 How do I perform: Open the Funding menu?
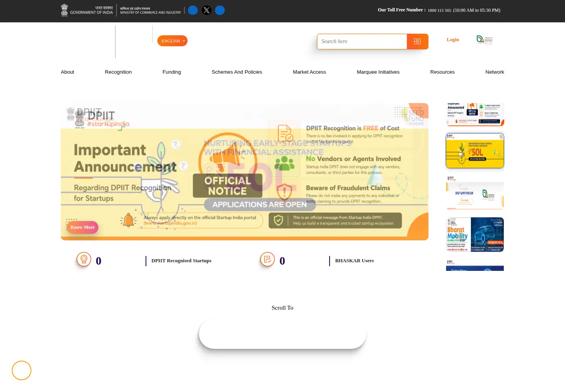[171, 72]
